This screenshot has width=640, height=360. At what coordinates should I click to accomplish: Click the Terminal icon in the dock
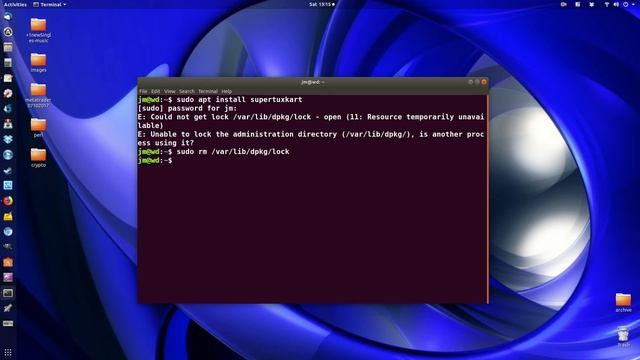8,293
